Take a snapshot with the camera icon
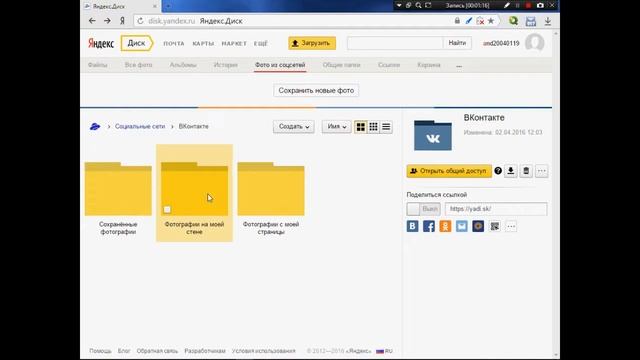Viewport: 640px width, 360px height. click(540, 5)
